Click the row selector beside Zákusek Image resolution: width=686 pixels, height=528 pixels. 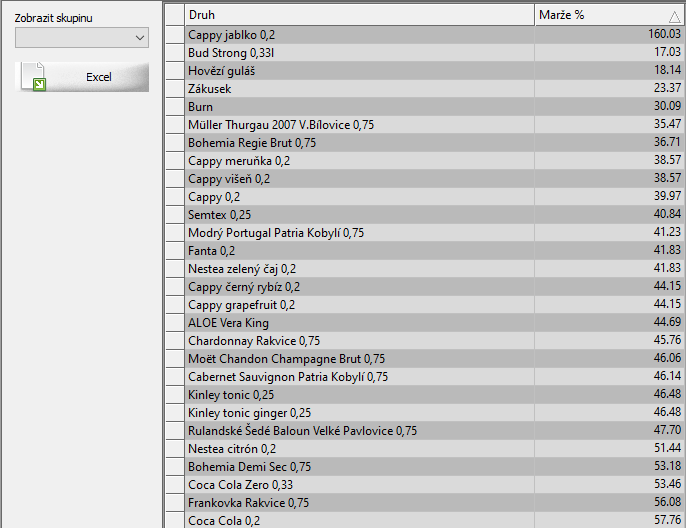tap(174, 88)
